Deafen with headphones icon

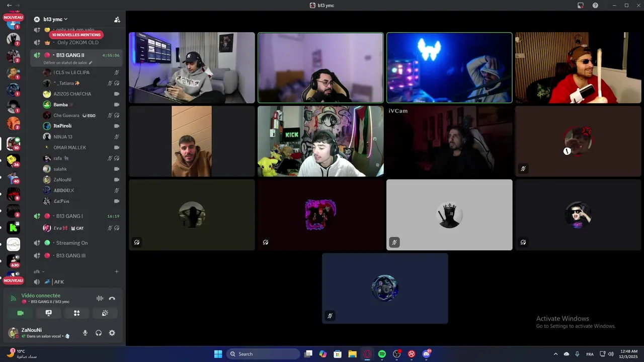[99, 333]
